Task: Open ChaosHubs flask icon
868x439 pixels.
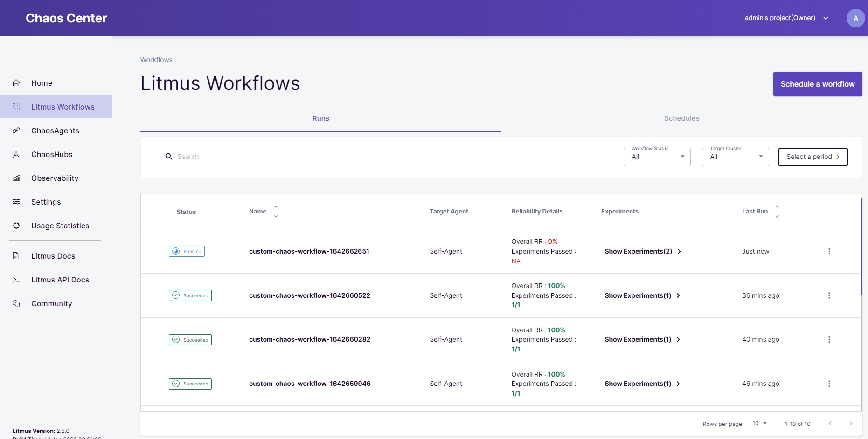Action: click(16, 154)
